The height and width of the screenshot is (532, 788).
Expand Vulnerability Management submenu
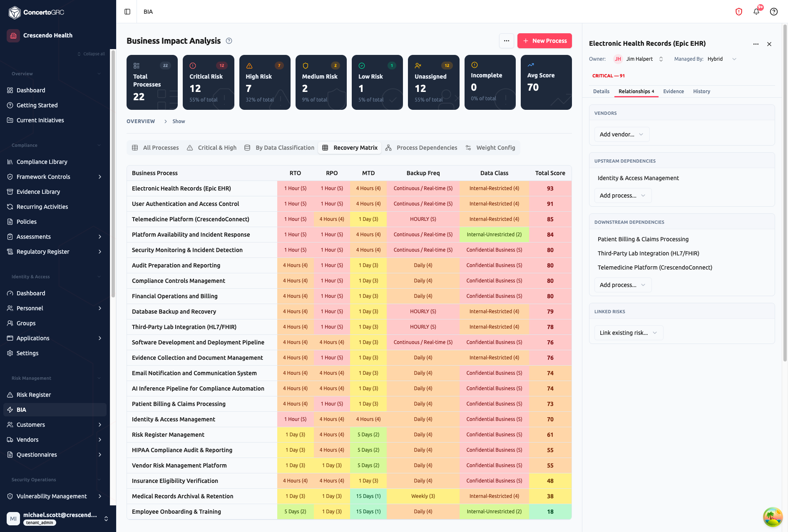click(100, 496)
